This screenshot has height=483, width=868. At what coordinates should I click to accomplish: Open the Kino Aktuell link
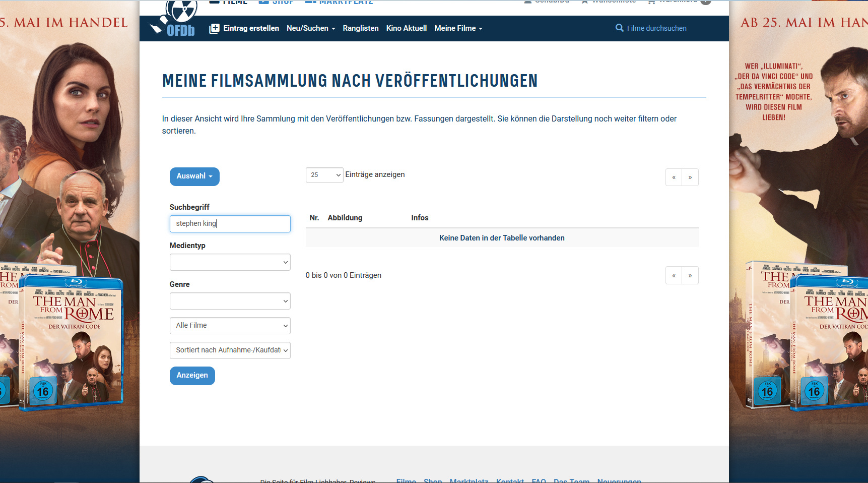pyautogui.click(x=407, y=28)
